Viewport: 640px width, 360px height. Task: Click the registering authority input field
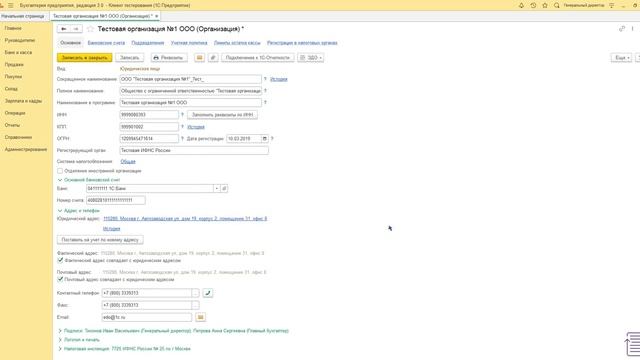point(194,151)
